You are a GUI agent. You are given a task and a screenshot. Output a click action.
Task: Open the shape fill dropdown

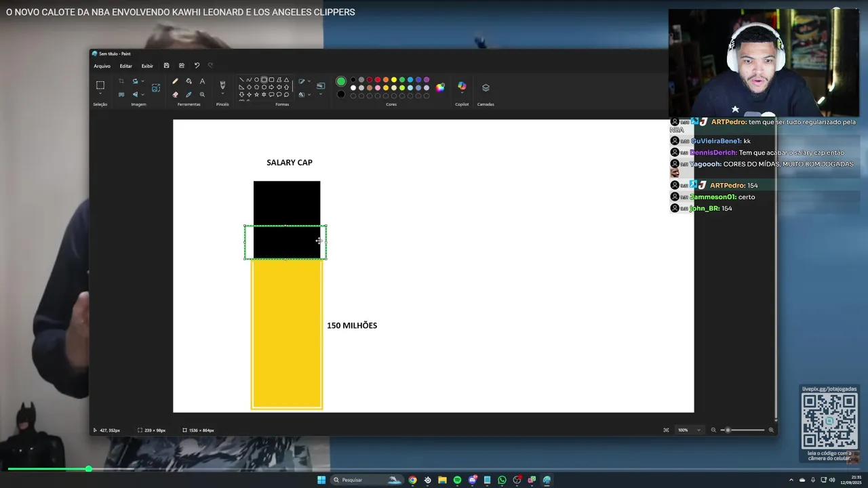point(309,95)
